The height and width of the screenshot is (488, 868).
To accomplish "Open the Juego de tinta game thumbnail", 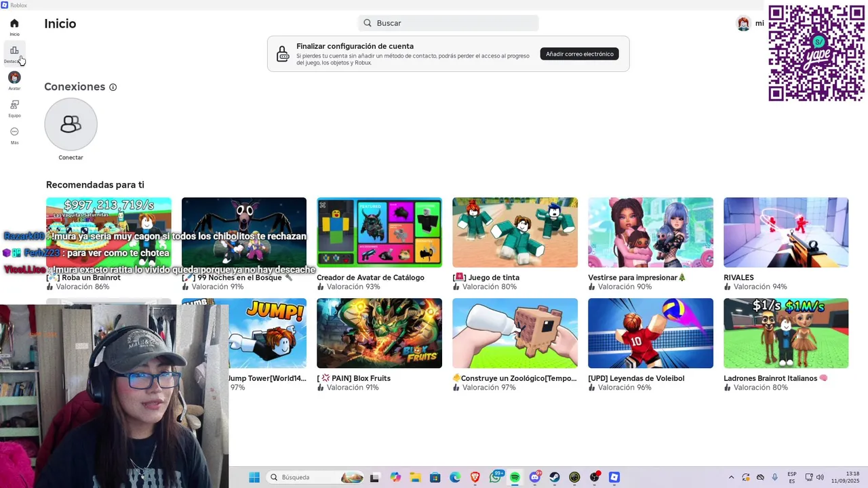I will [x=515, y=232].
